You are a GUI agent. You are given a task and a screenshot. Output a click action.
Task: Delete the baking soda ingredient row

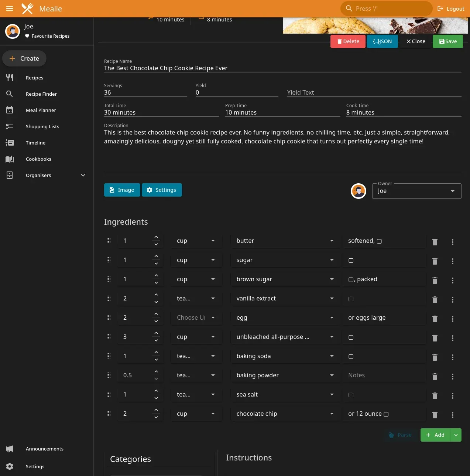pyautogui.click(x=435, y=357)
